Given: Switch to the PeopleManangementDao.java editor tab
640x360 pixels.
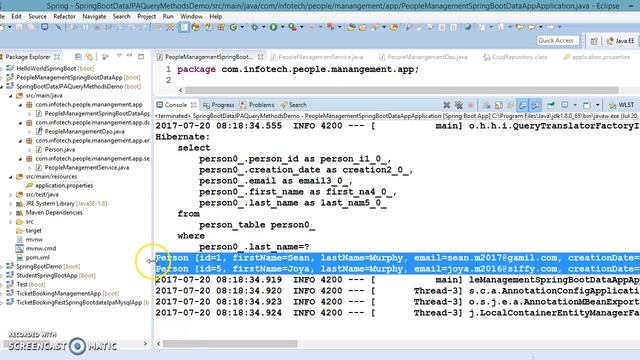Looking at the screenshot, I should (423, 57).
